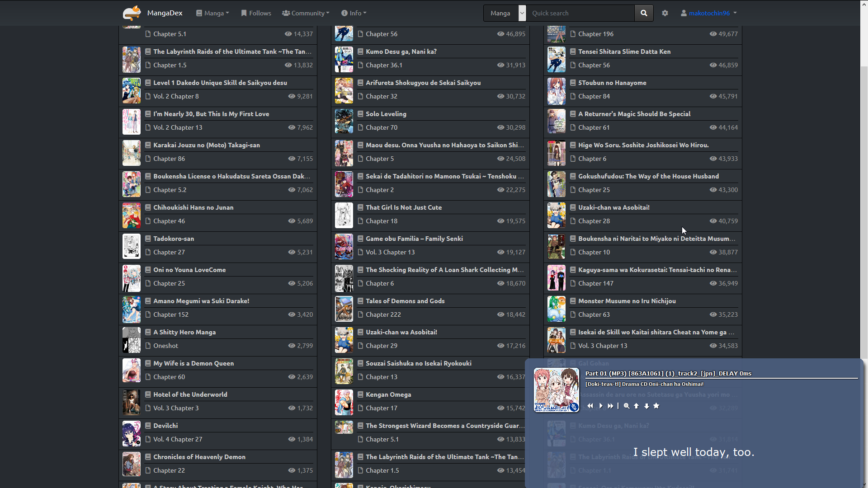Open the 5Toubun no Hanayome cover thumbnail
Screen dimensions: 868x488
(556, 90)
